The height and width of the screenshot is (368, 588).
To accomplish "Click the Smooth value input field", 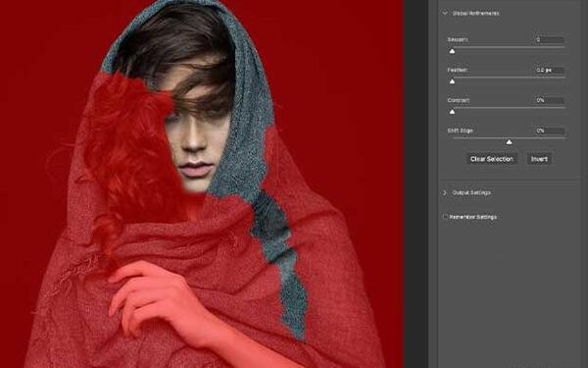I will coord(550,39).
